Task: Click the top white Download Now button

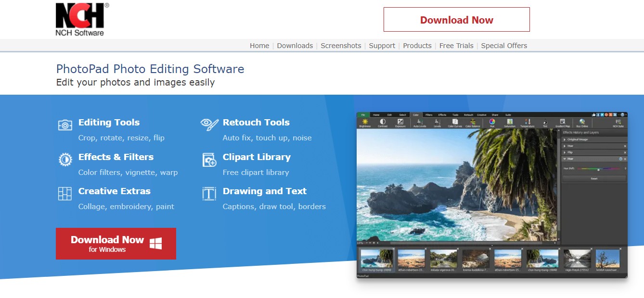Action: [456, 20]
